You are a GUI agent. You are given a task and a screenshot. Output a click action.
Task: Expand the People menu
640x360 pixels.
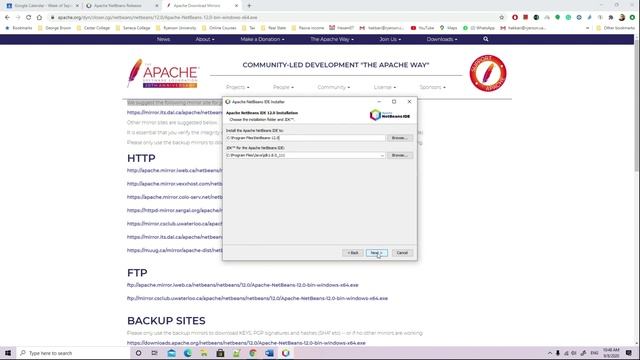click(283, 87)
